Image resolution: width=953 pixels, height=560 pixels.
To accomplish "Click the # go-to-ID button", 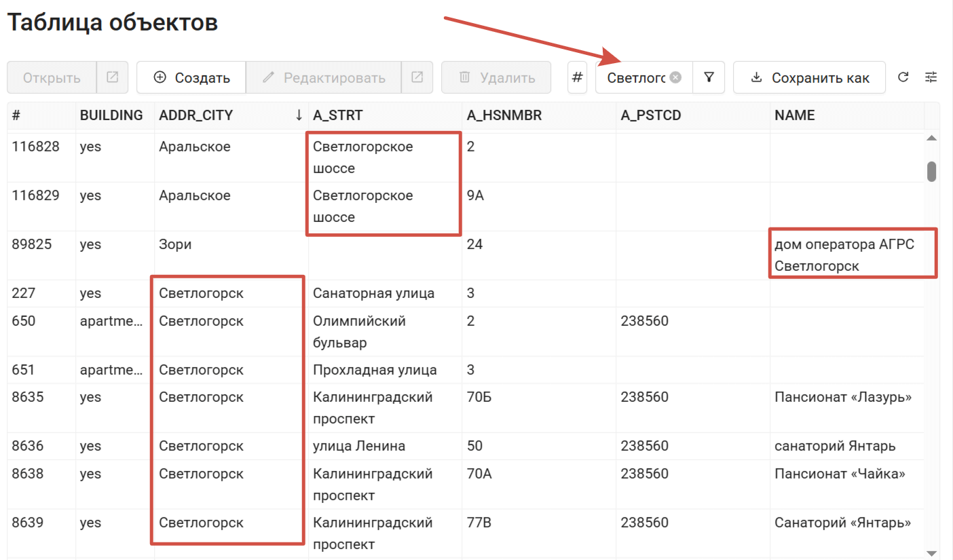I will point(577,77).
